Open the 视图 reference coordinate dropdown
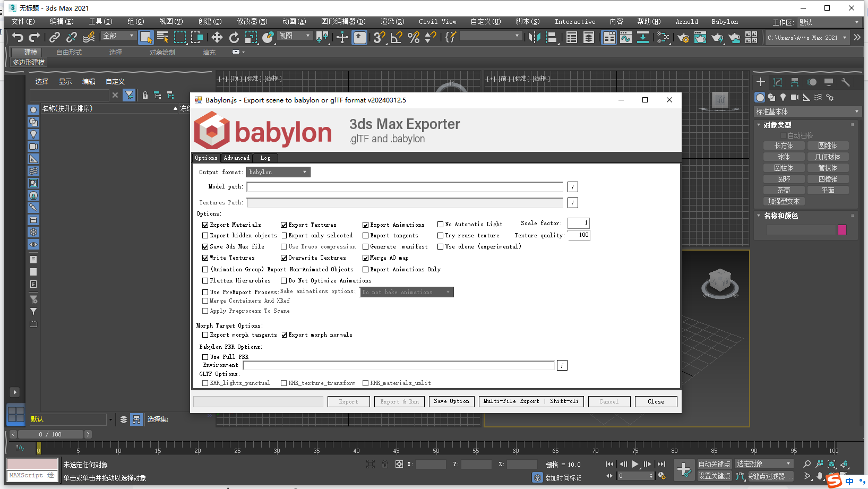 (295, 36)
